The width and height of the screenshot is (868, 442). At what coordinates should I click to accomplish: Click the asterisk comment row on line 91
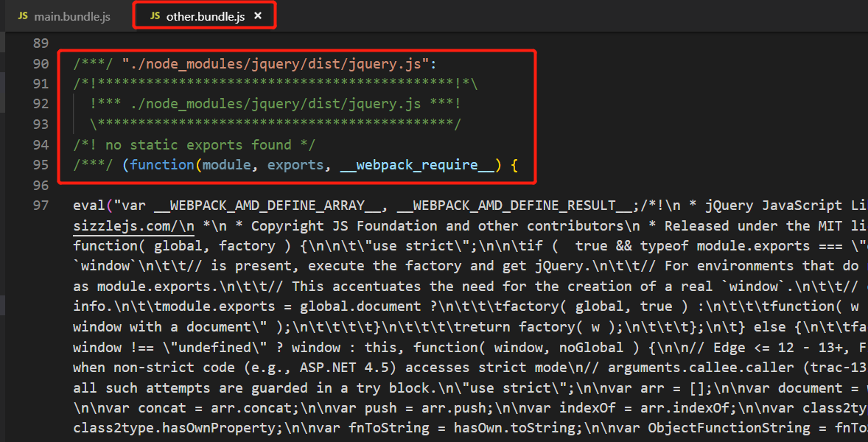click(275, 84)
